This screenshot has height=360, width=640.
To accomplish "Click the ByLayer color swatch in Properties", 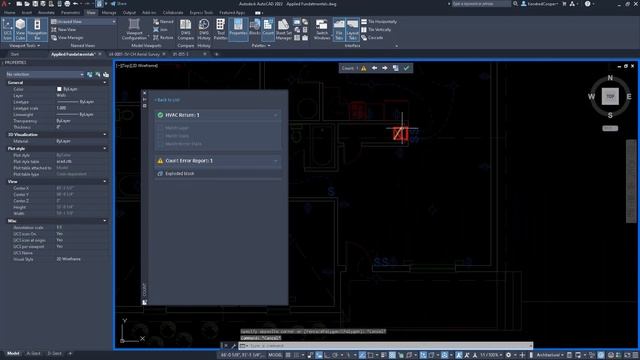I will tap(59, 89).
